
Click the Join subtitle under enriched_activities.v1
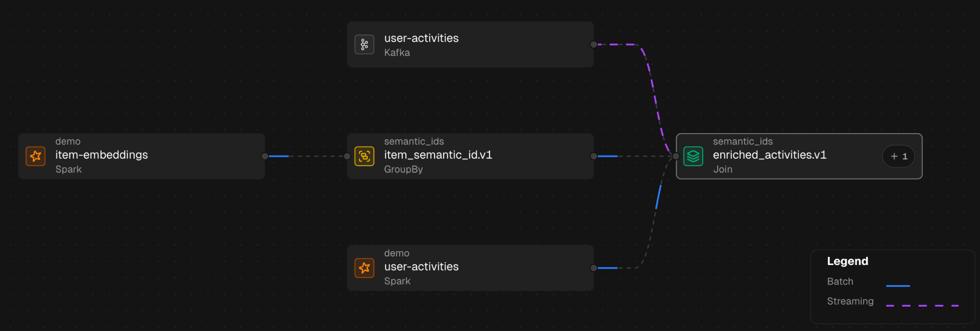click(723, 169)
